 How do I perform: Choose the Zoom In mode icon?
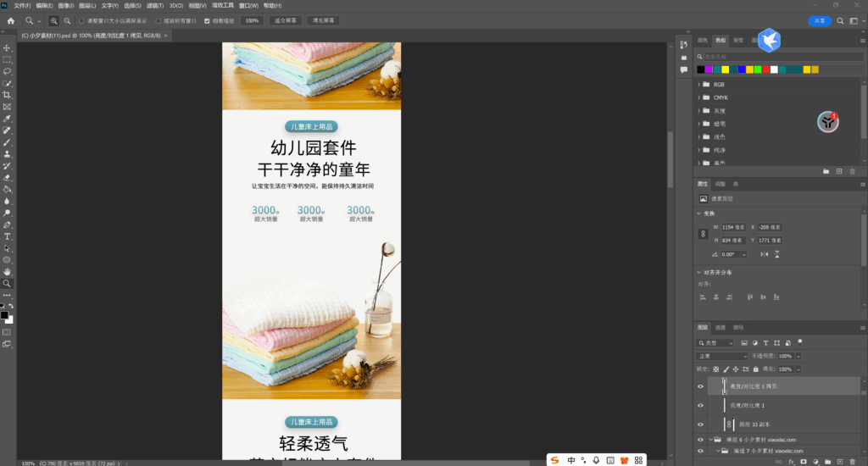tap(53, 21)
